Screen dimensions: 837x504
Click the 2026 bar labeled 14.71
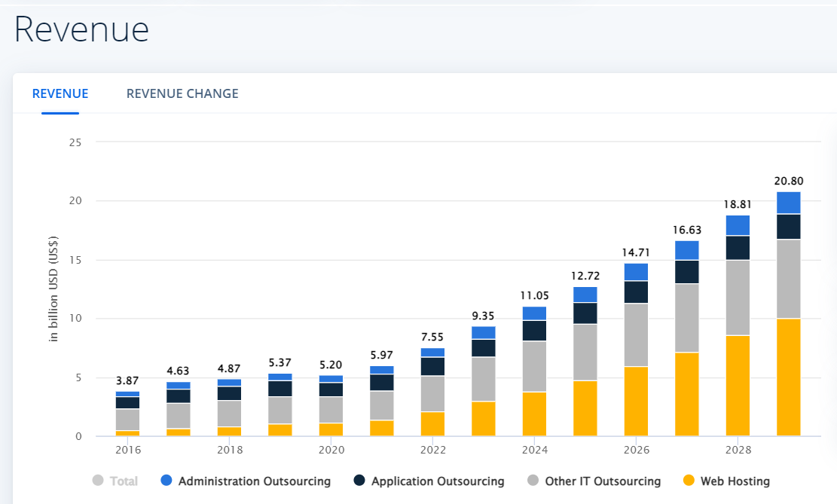point(637,350)
